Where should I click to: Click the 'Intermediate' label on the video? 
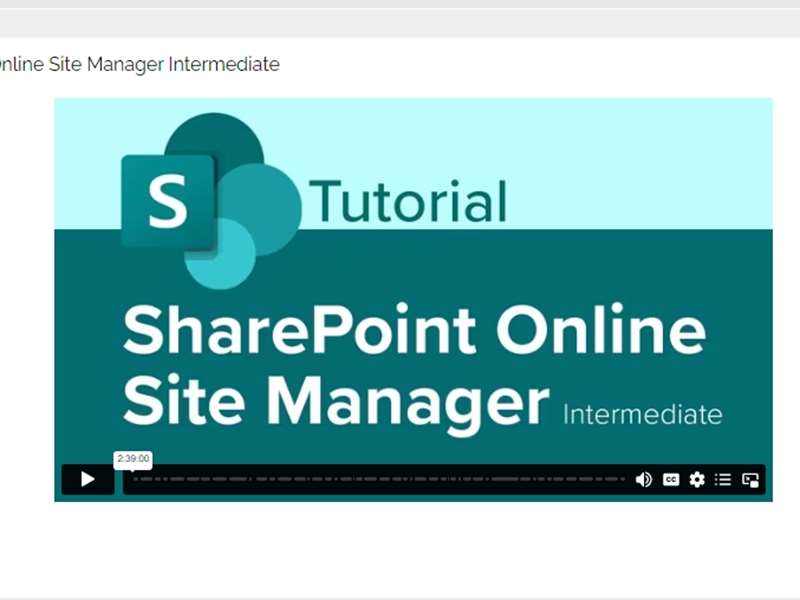(643, 414)
